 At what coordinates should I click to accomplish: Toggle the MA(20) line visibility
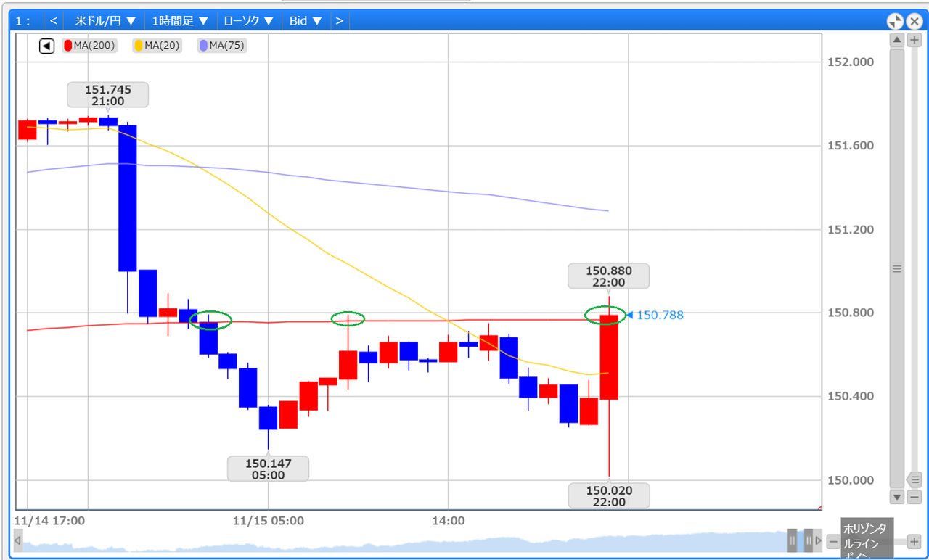coord(140,45)
